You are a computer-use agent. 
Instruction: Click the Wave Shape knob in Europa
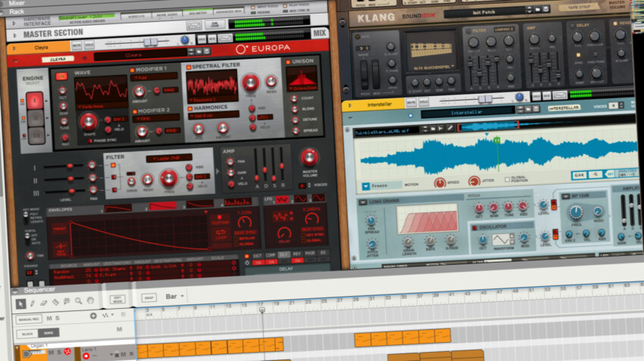point(89,121)
